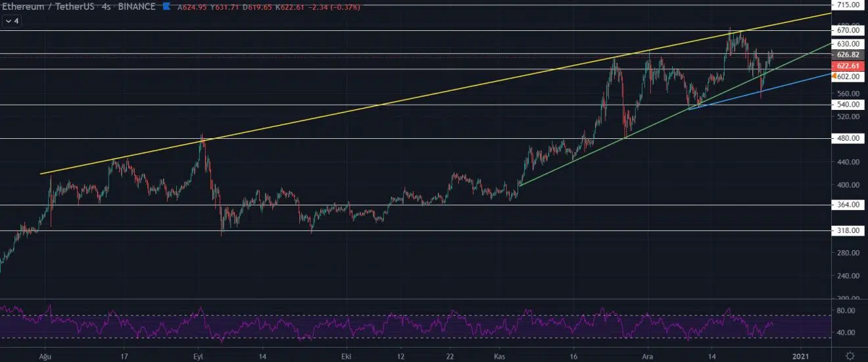Click the blue flag icon beside BINANCE
The image size is (868, 362).
tap(165, 7)
